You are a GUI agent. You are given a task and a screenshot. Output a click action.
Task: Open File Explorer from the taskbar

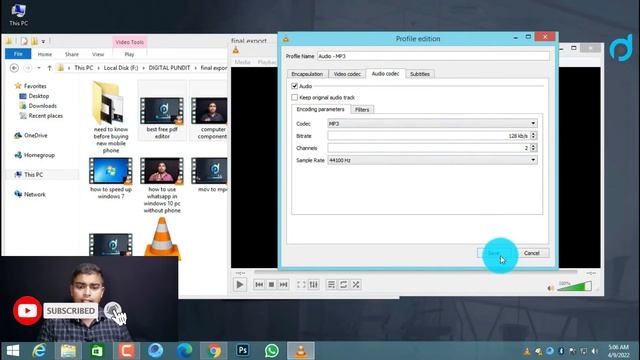[x=68, y=351]
